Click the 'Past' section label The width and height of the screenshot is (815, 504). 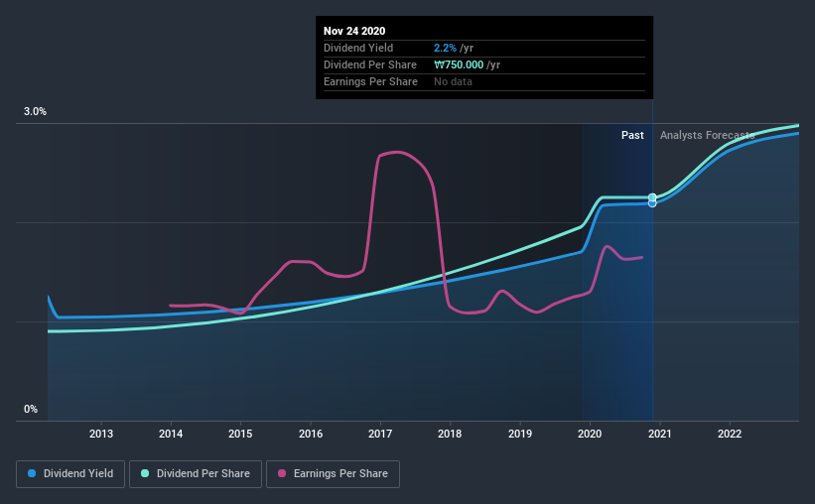pyautogui.click(x=632, y=135)
